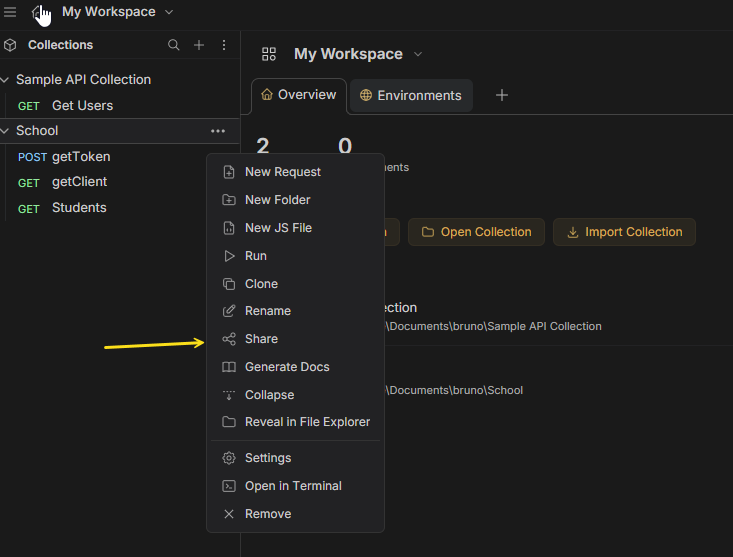This screenshot has width=733, height=557.
Task: Select the School collection name
Action: coord(37,131)
